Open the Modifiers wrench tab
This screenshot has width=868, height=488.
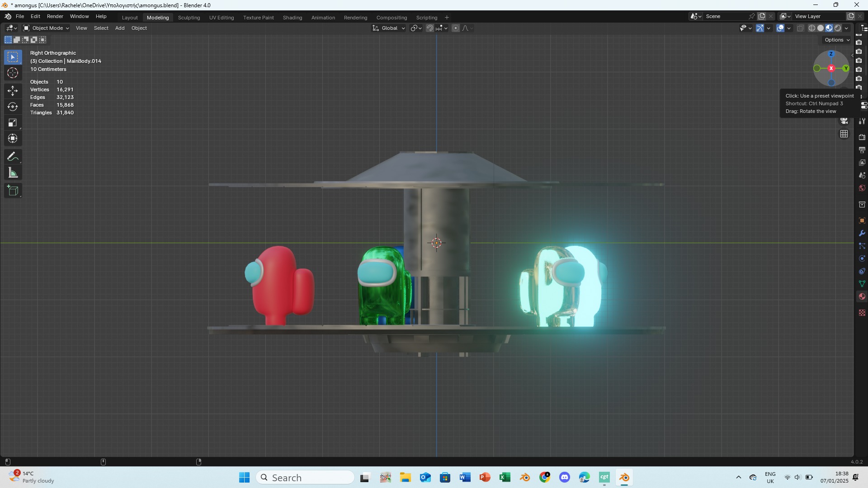[862, 233]
